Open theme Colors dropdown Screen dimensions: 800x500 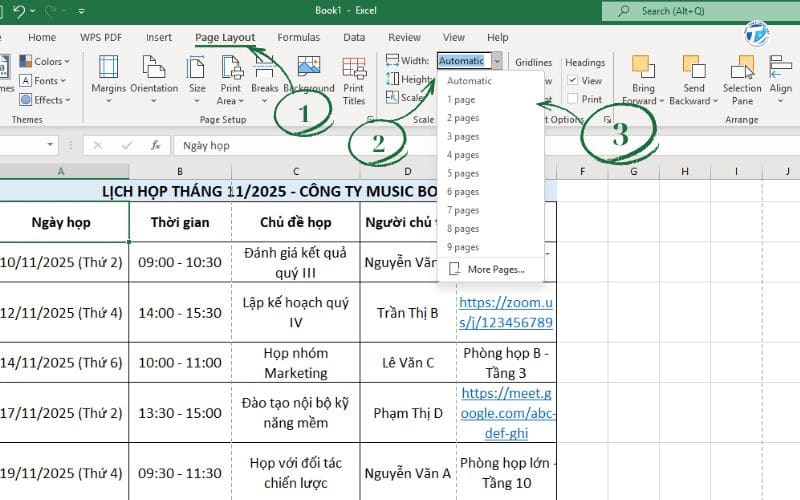tap(45, 61)
